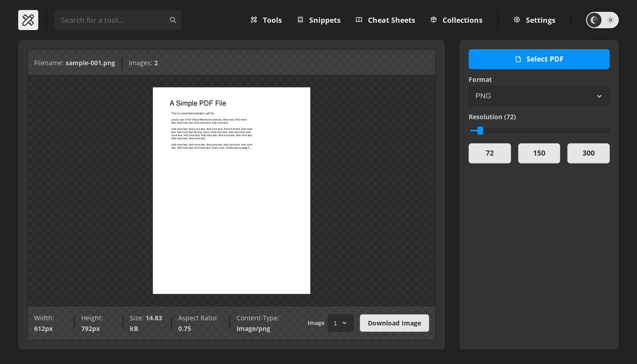This screenshot has height=364, width=637.
Task: Click the sun light-mode icon
Action: [x=610, y=20]
